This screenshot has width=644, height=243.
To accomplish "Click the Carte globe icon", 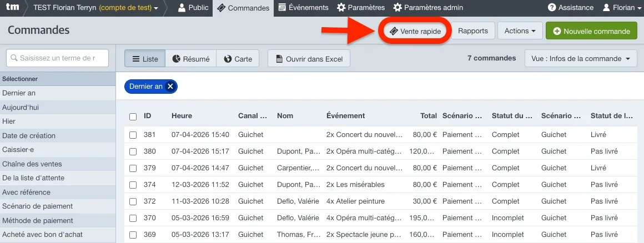I will click(228, 59).
